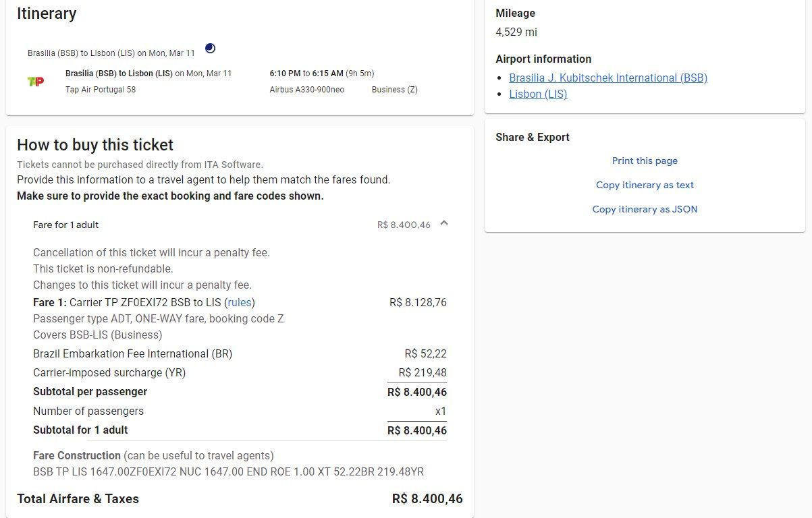Click the Total Airfare & Taxes amount

coord(427,499)
